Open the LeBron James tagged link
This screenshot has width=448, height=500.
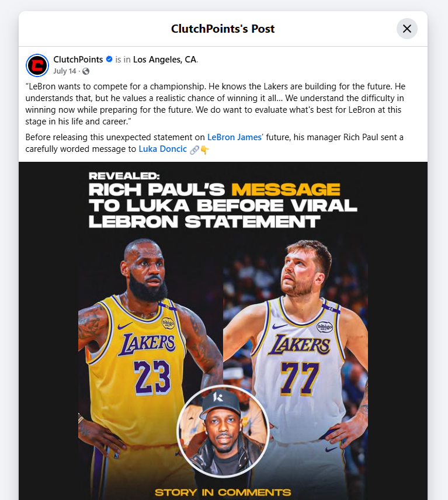pyautogui.click(x=234, y=137)
